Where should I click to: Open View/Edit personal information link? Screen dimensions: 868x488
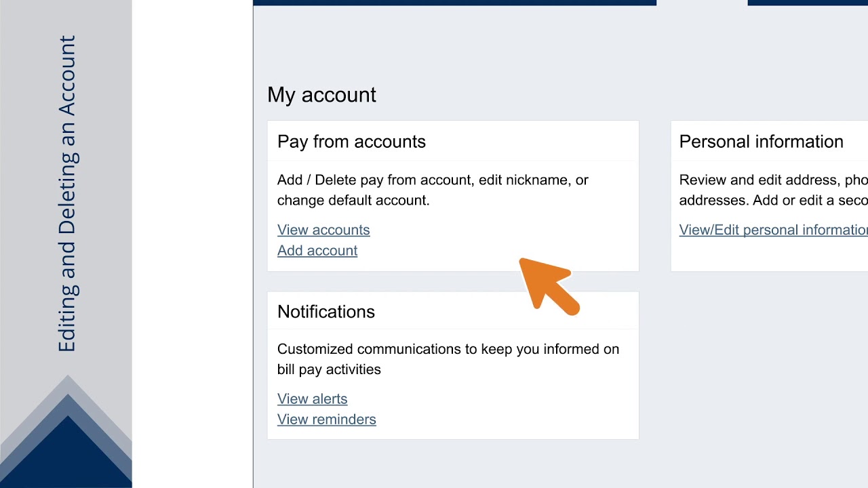(x=773, y=230)
